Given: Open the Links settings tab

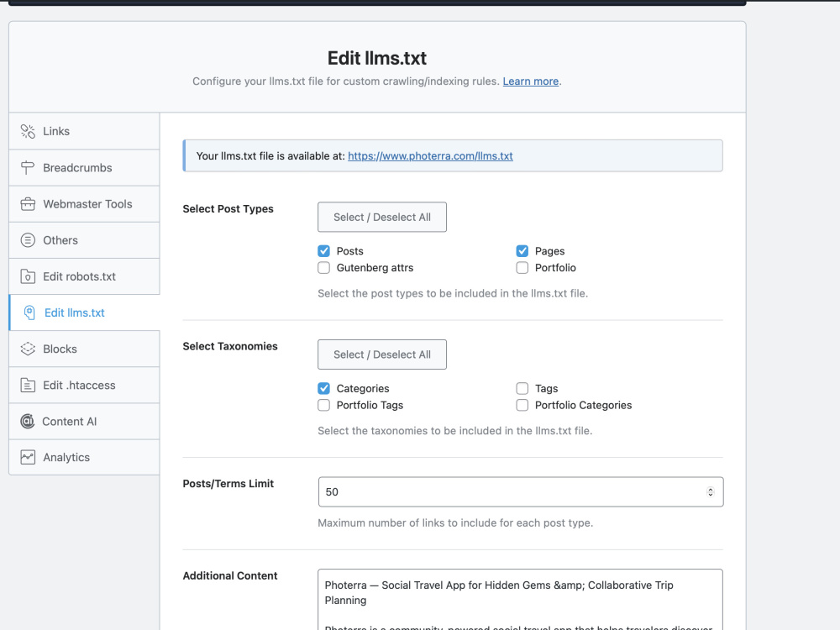Looking at the screenshot, I should tap(84, 131).
